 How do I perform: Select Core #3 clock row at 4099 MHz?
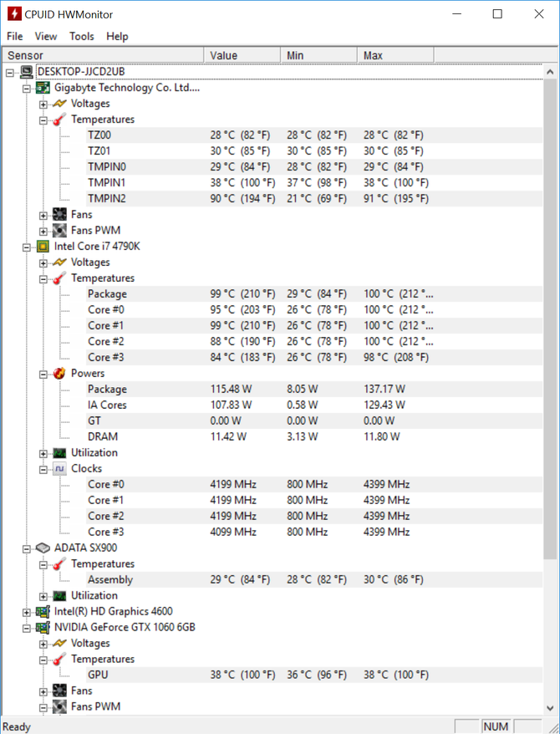click(x=314, y=532)
